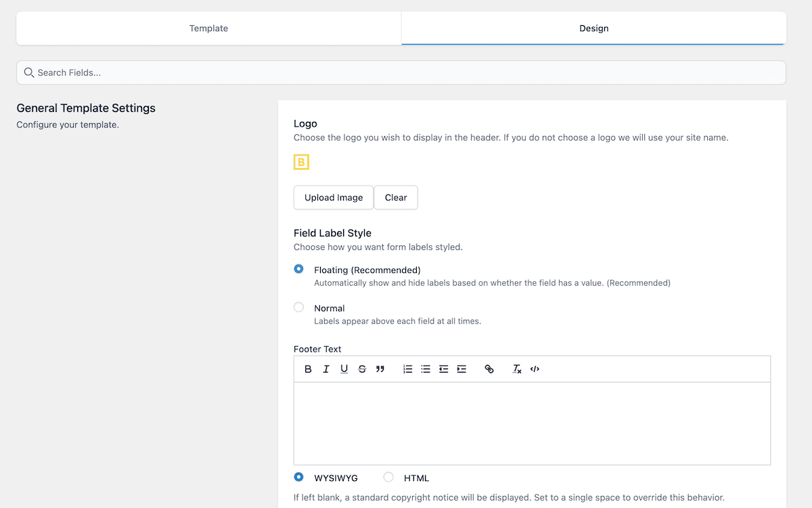Viewport: 812px width, 508px height.
Task: Switch footer editor to HTML mode
Action: point(388,478)
